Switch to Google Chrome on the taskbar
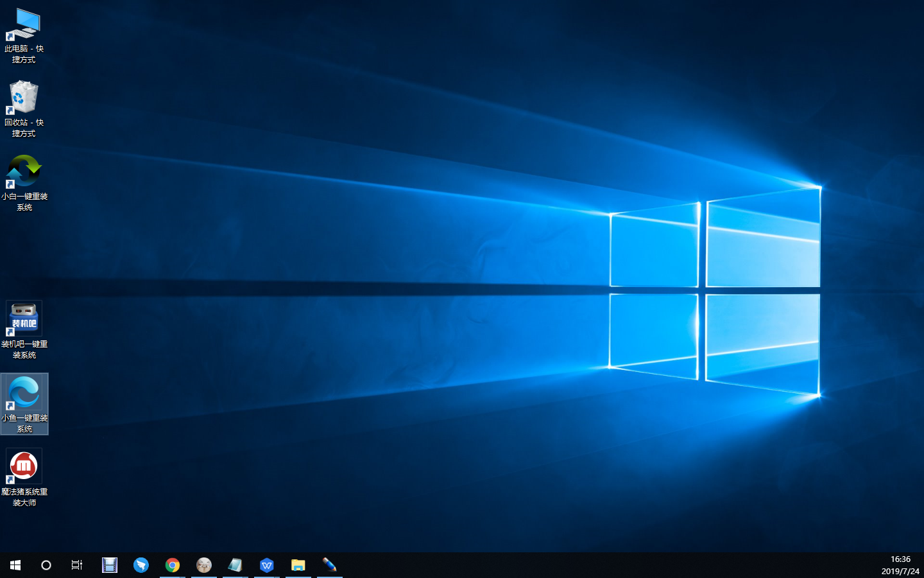The image size is (924, 578). pos(173,565)
